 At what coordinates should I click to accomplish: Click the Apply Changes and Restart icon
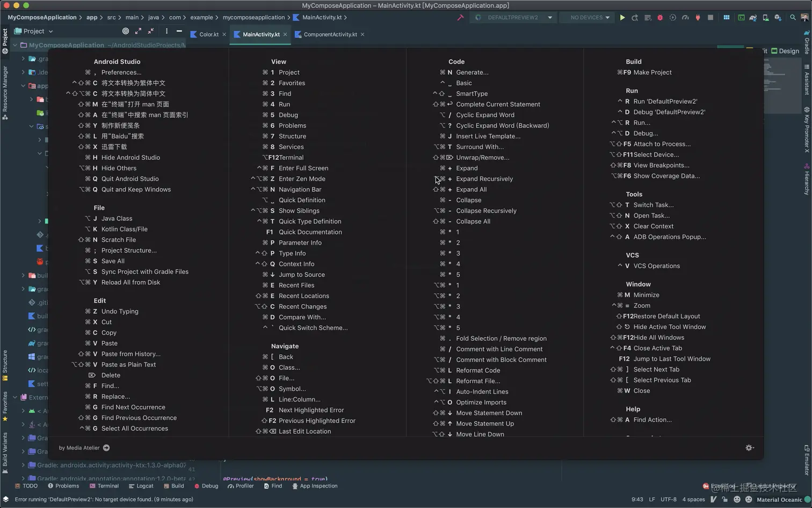pyautogui.click(x=635, y=17)
